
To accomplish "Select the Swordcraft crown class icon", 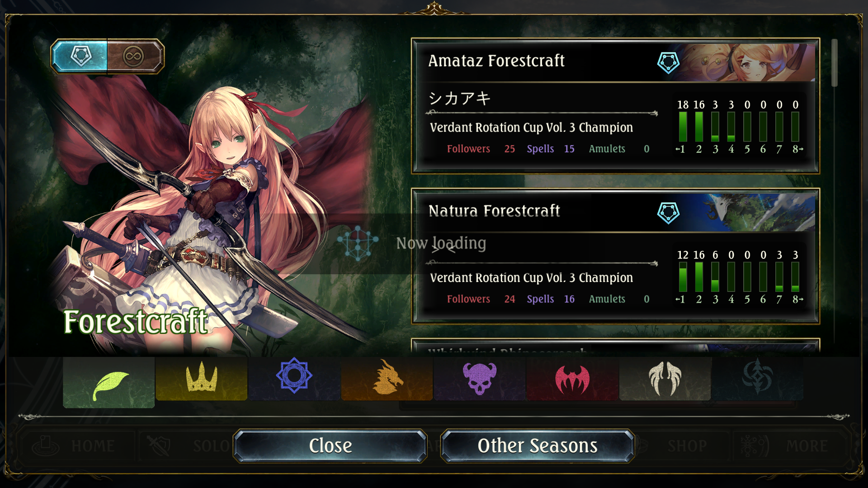I will pyautogui.click(x=202, y=379).
